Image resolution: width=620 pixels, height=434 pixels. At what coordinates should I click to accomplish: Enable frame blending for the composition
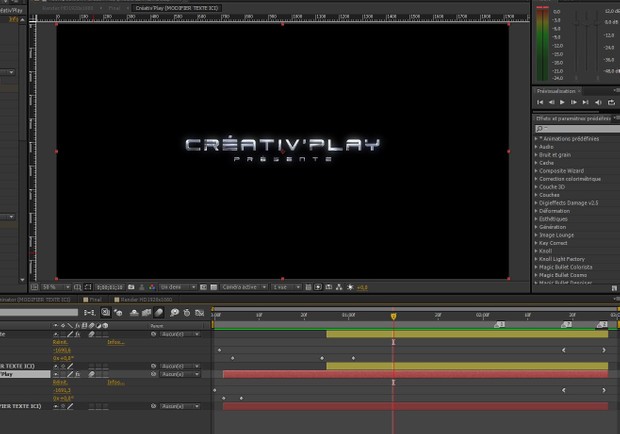[146, 313]
